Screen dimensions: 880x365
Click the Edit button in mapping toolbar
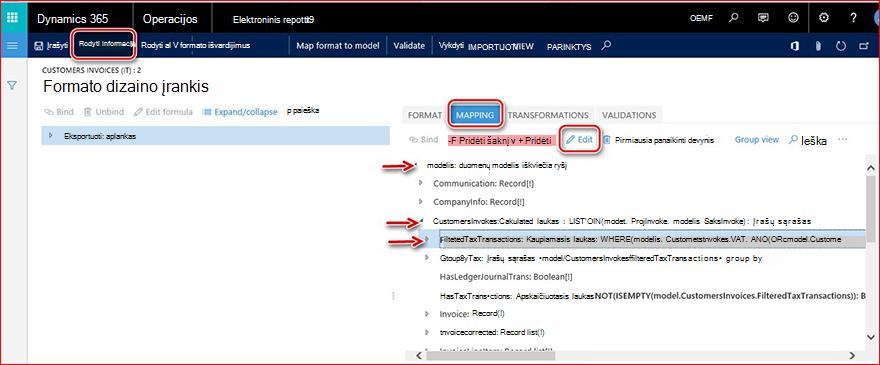580,140
